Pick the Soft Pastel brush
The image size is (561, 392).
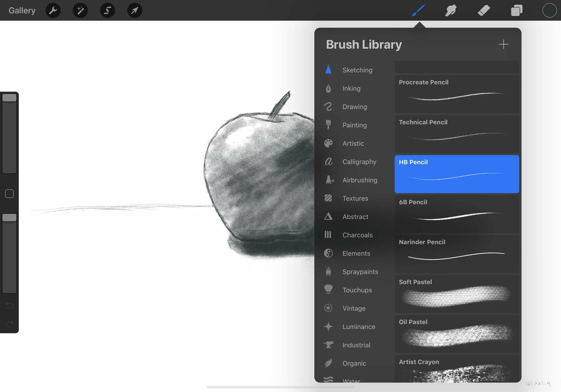456,294
